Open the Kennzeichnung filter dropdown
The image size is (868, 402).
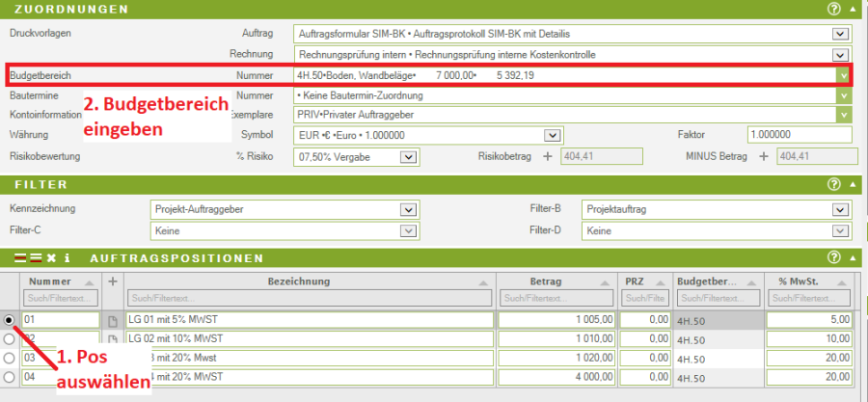[407, 208]
